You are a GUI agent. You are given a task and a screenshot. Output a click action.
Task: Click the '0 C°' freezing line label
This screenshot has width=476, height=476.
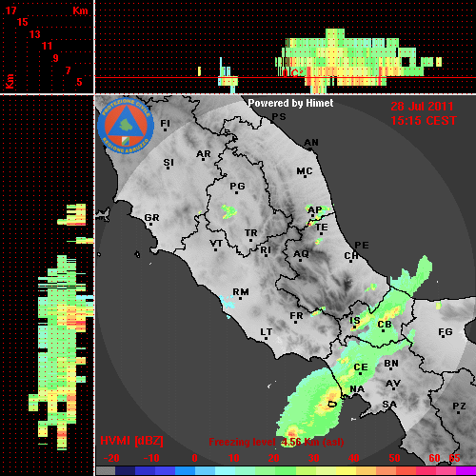292,73
